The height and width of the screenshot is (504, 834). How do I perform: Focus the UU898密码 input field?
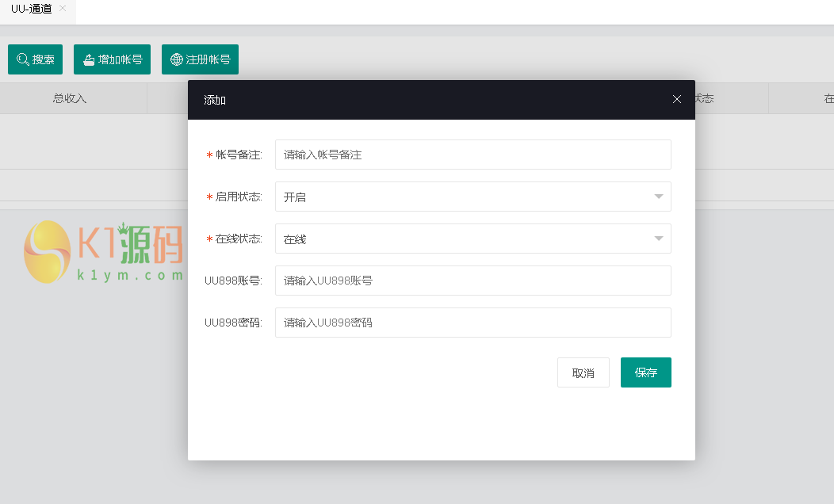(472, 323)
